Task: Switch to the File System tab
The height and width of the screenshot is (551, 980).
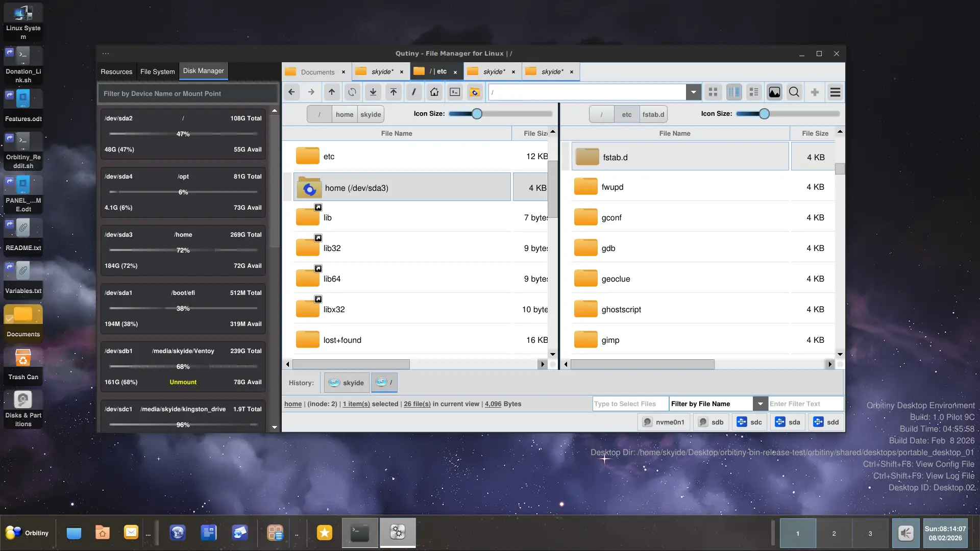Action: [x=157, y=72]
